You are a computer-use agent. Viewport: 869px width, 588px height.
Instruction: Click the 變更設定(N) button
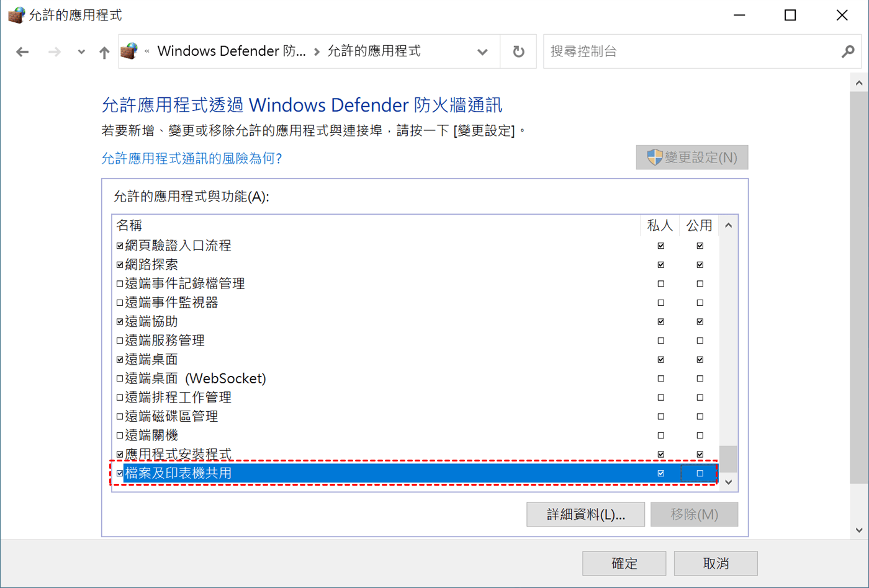pos(692,158)
